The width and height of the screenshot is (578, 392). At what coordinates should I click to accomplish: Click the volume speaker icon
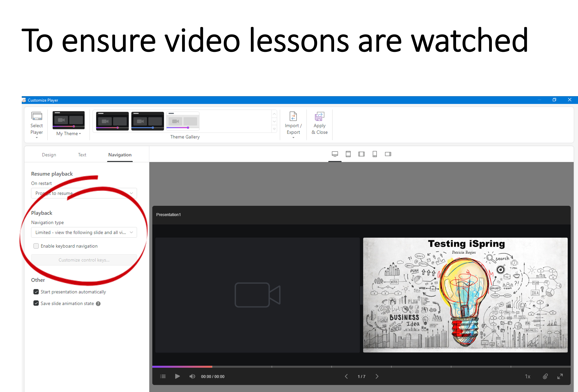(192, 376)
